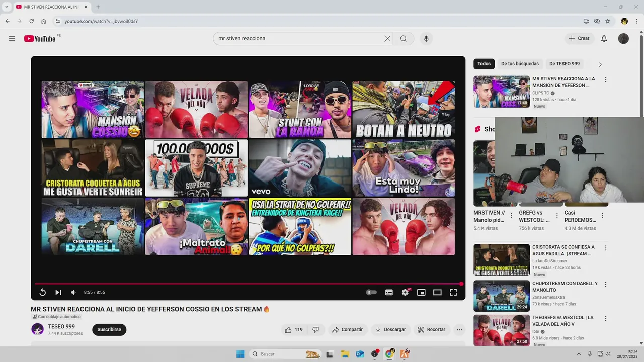This screenshot has width=644, height=362.
Task: Open CHUPISTREAM CON DARELL Y MANOLITO title
Action: [565, 287]
